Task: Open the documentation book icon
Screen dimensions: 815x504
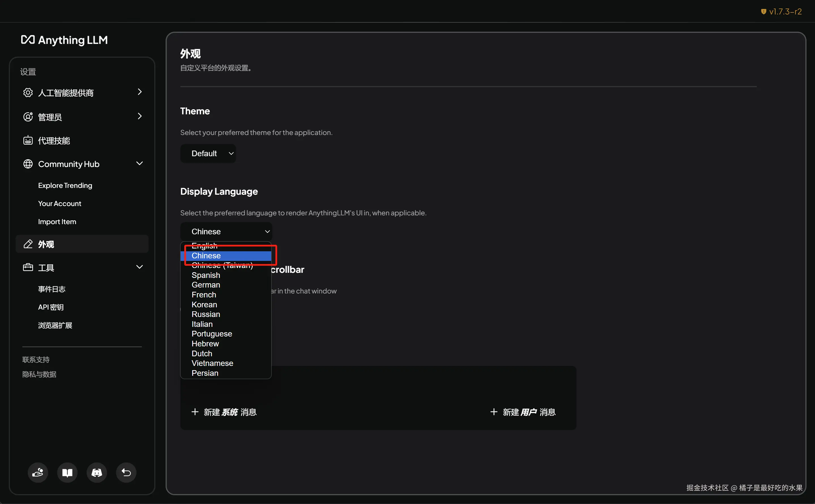Action: coord(67,472)
